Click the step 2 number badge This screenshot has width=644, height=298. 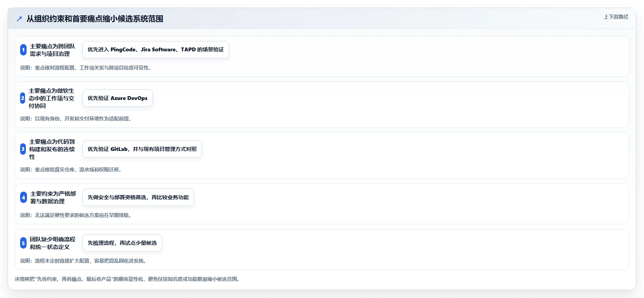point(23,98)
